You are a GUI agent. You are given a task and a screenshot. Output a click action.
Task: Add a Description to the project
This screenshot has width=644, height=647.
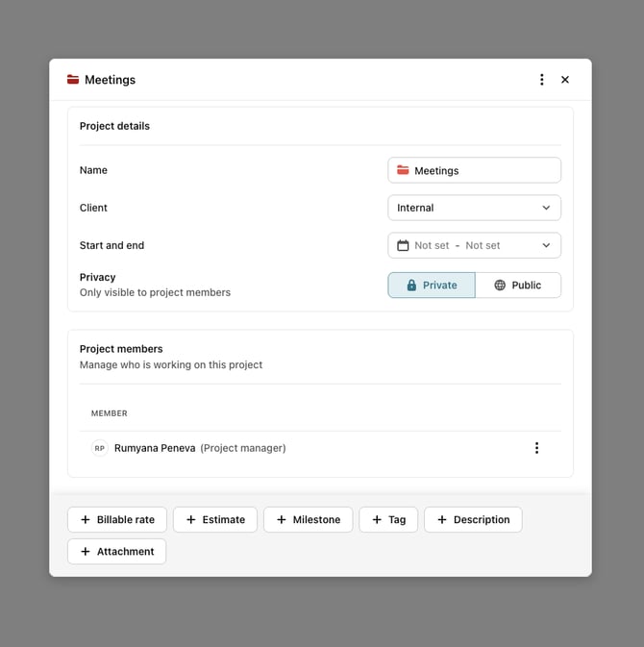coord(473,520)
